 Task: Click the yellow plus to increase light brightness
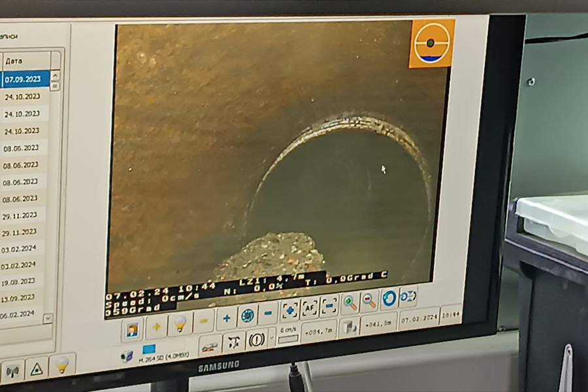(157, 325)
